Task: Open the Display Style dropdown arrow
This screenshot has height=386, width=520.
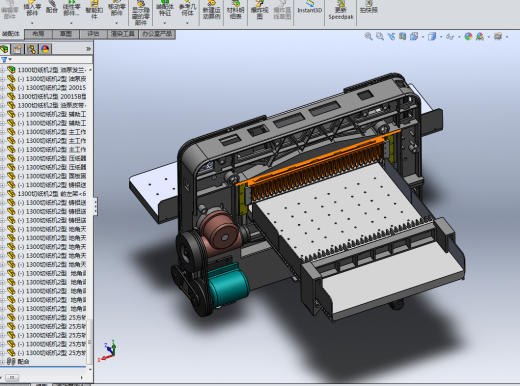Action: tap(441, 37)
